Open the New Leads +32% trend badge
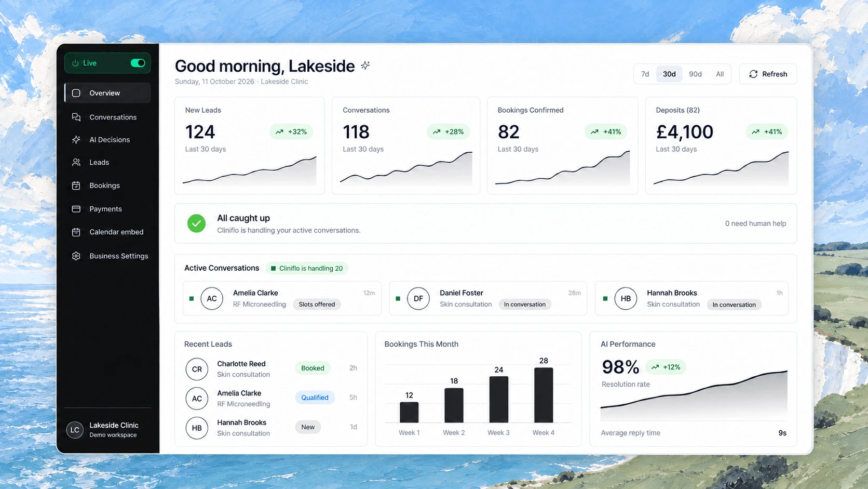868x489 pixels. [291, 131]
